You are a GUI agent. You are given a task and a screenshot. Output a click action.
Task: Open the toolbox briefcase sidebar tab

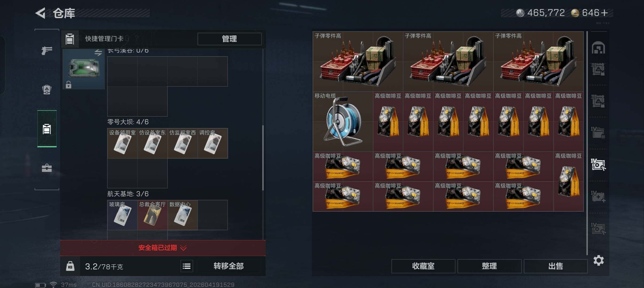(47, 168)
